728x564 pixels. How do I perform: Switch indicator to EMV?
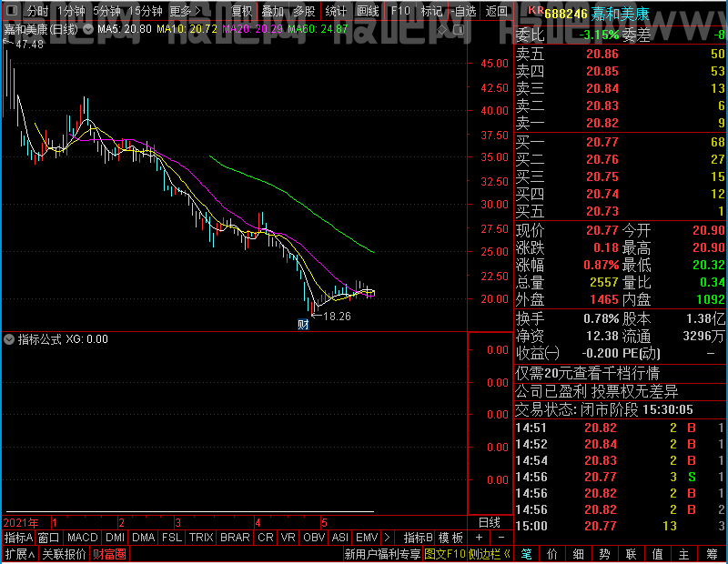pos(368,538)
